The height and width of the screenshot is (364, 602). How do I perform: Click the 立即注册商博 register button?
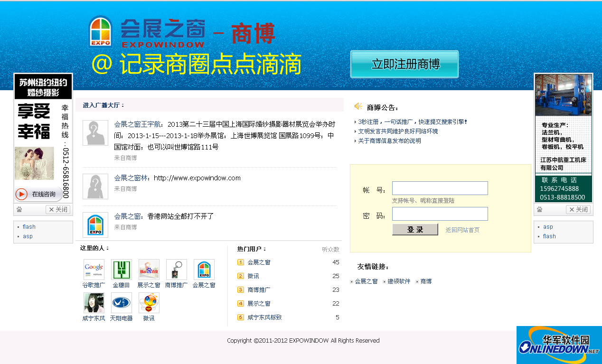pyautogui.click(x=404, y=64)
